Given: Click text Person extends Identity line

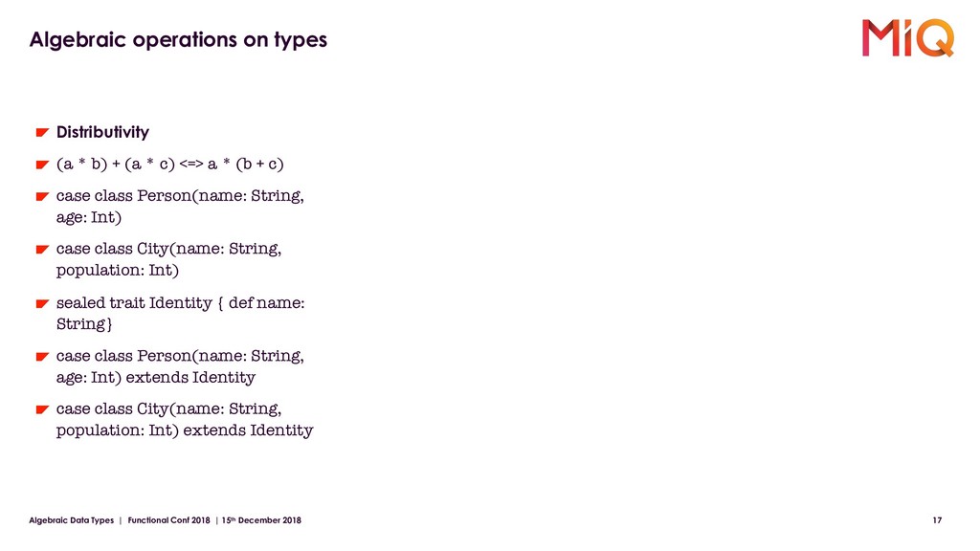Looking at the screenshot, I should click(180, 366).
